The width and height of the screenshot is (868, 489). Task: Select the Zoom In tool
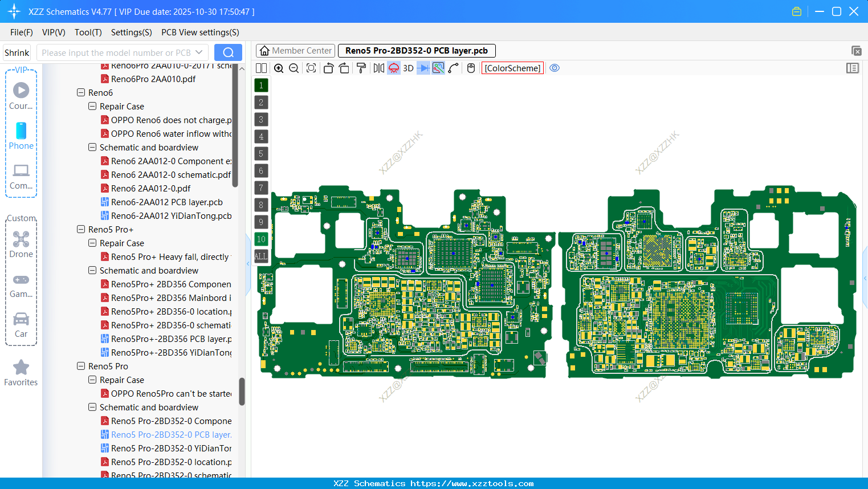279,68
